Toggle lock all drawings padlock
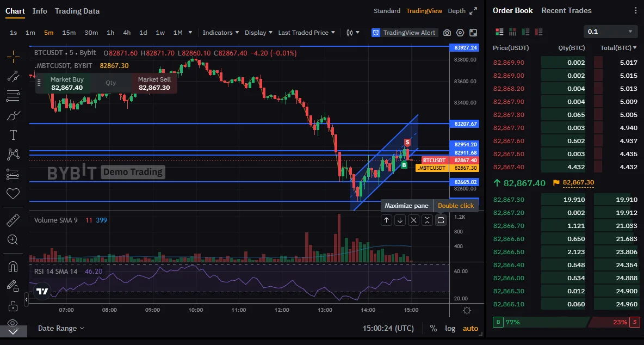The image size is (644, 345). 13,306
